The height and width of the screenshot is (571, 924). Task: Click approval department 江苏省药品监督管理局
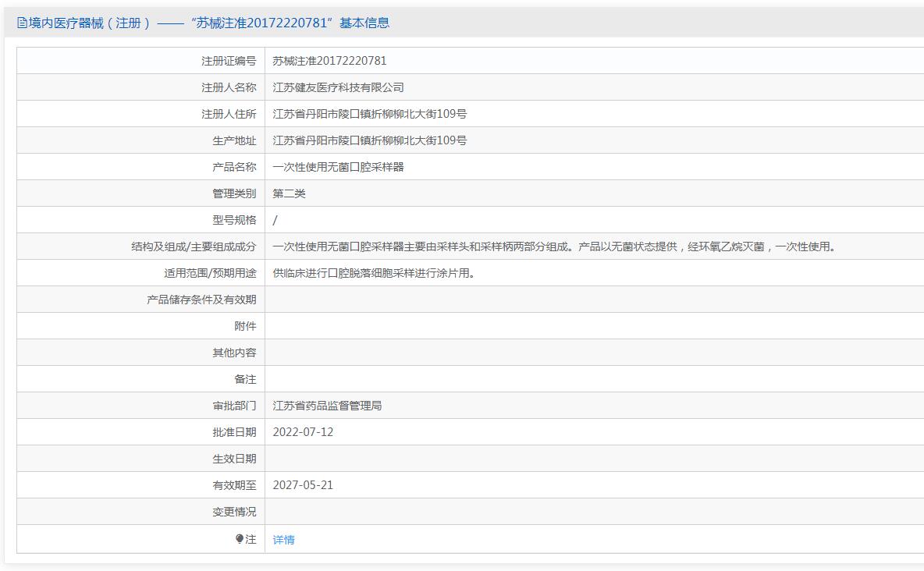327,406
